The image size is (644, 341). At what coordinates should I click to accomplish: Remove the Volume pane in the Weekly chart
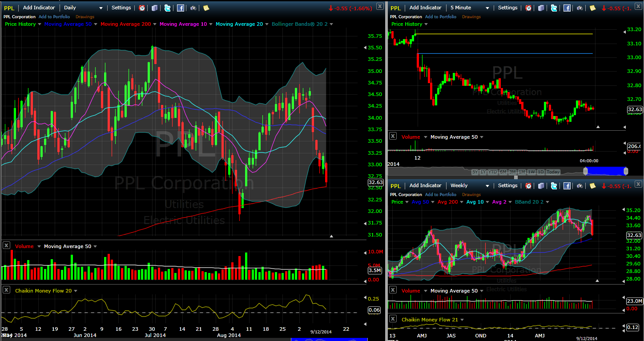(393, 290)
